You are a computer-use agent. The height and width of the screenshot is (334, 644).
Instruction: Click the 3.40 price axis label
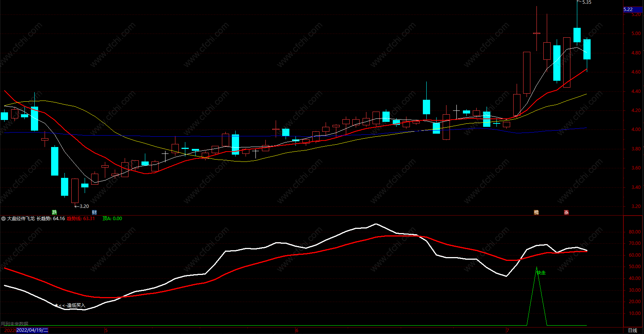click(636, 187)
